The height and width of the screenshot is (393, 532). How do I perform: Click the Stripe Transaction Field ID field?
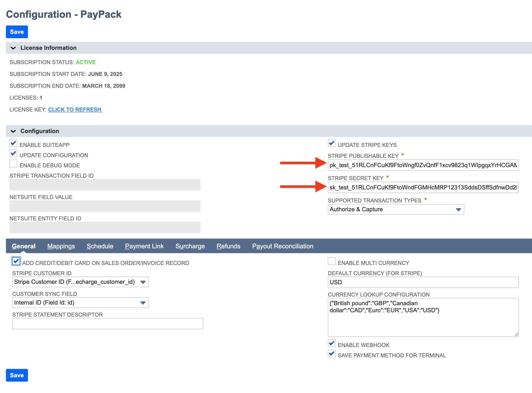[105, 185]
